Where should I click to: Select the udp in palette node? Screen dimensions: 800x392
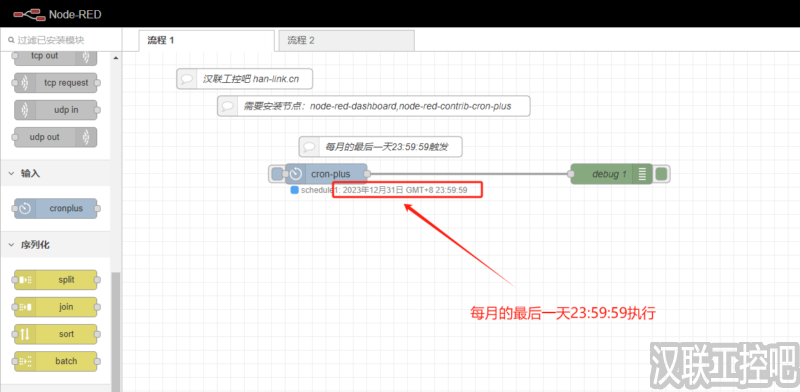[56, 110]
